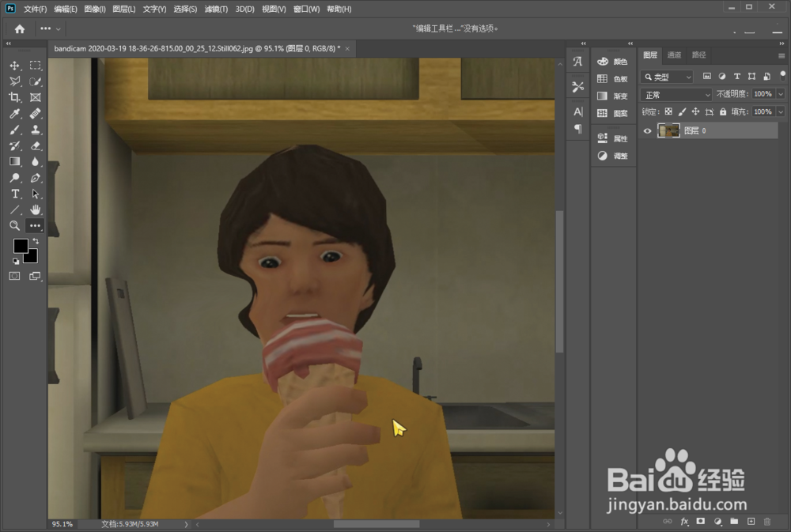The height and width of the screenshot is (532, 791).
Task: Select the Blur tool
Action: click(35, 162)
